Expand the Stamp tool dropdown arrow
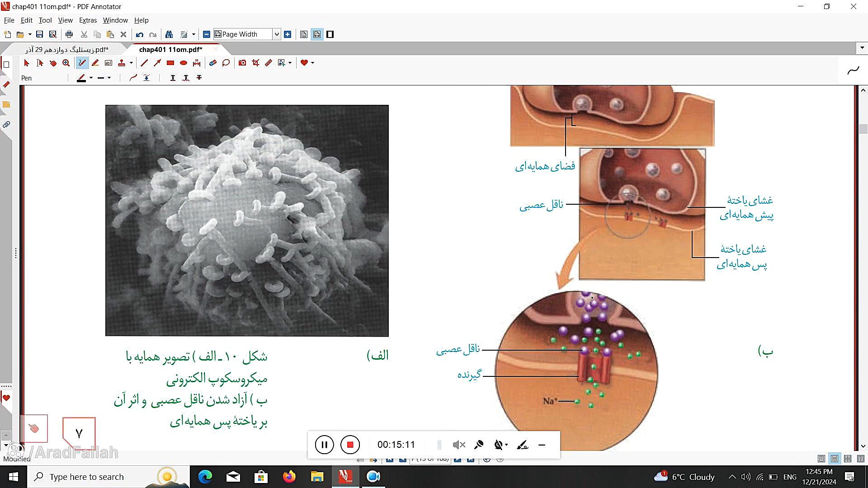Screen dimensions: 868x488 click(x=132, y=63)
